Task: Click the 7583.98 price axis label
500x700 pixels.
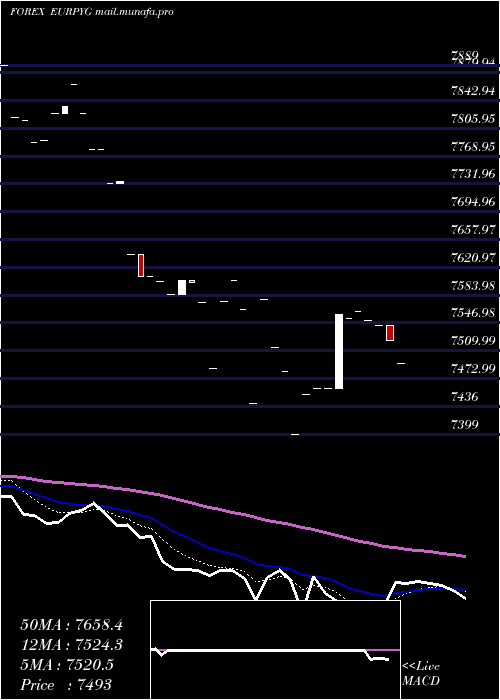Action: pyautogui.click(x=474, y=285)
